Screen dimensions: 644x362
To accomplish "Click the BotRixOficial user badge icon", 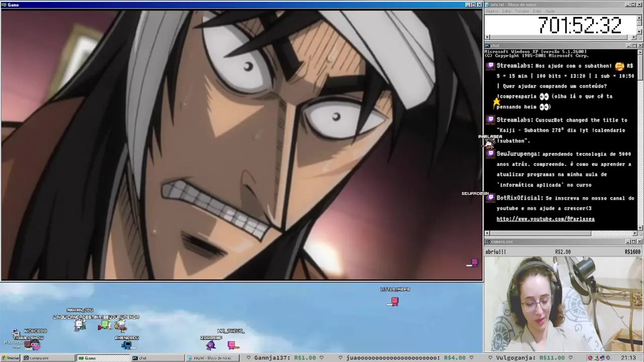I will tap(491, 198).
